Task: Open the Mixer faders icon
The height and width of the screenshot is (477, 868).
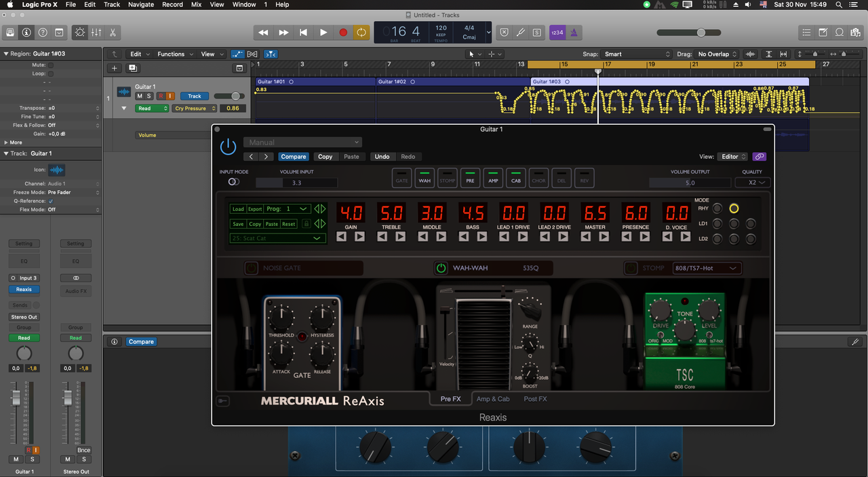Action: tap(96, 32)
